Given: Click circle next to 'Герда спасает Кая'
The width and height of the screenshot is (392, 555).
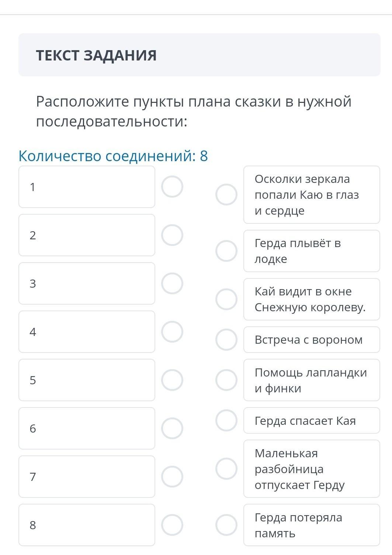Looking at the screenshot, I should [x=226, y=420].
